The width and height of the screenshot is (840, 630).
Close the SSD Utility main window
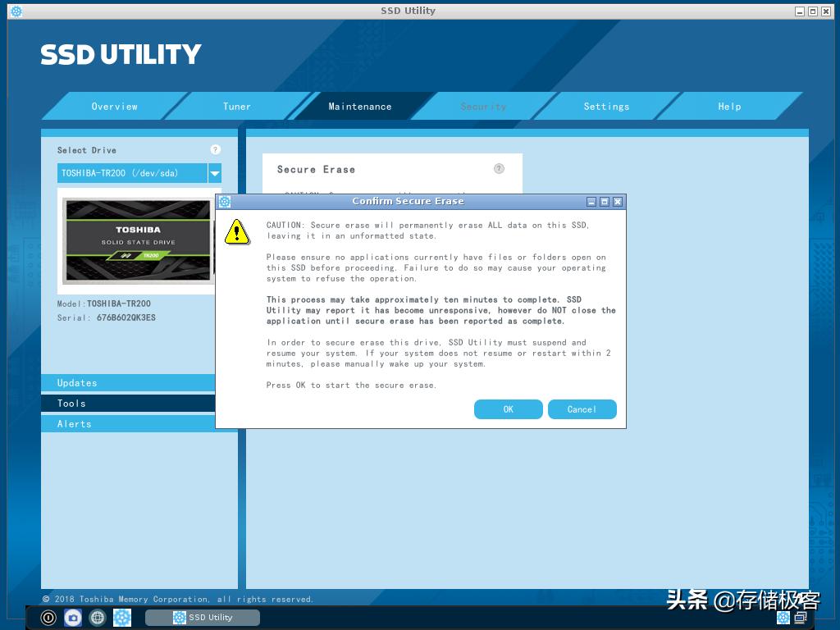826,11
